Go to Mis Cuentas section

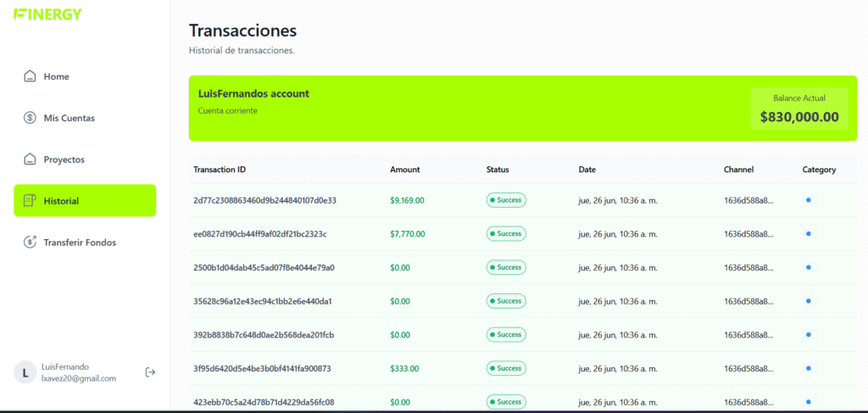pos(69,118)
